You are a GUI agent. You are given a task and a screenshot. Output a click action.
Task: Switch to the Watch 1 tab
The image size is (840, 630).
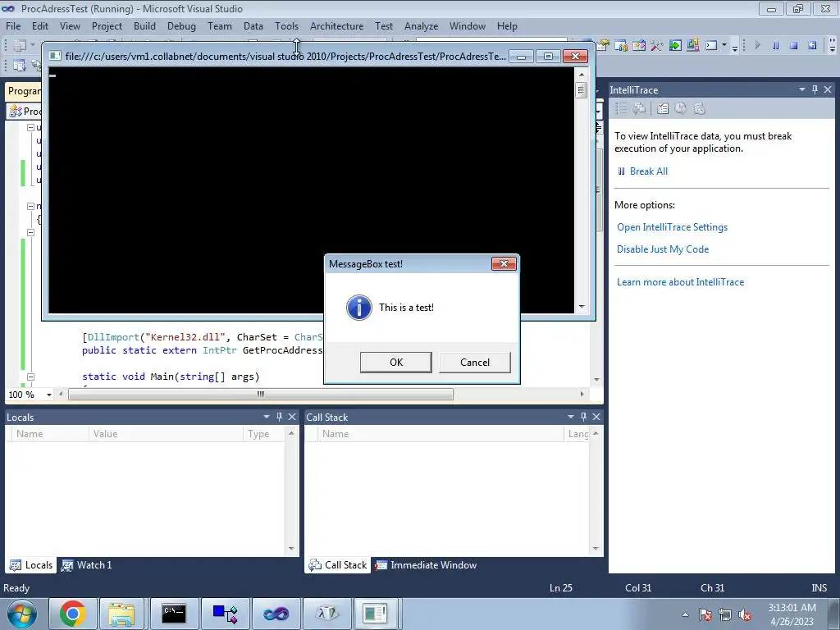[87, 564]
